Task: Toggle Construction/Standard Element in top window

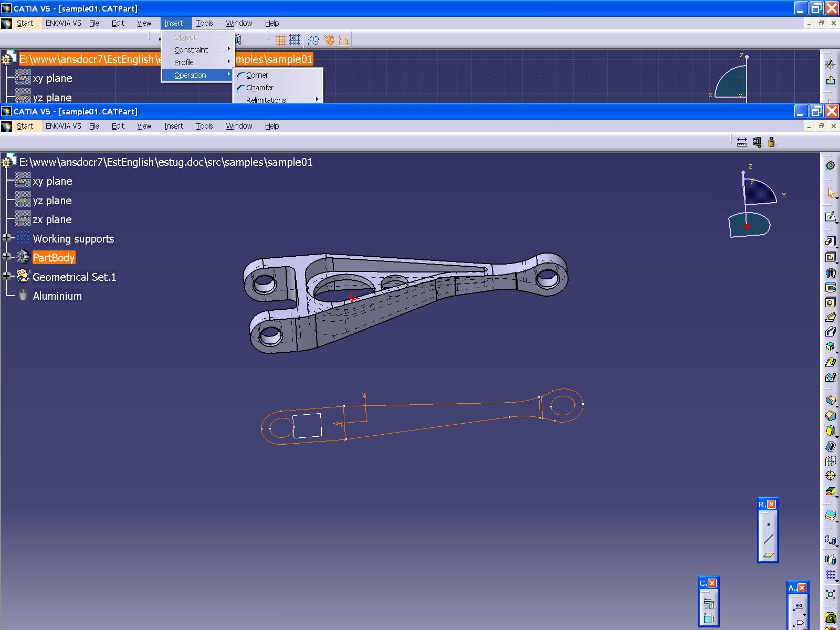Action: (x=313, y=40)
